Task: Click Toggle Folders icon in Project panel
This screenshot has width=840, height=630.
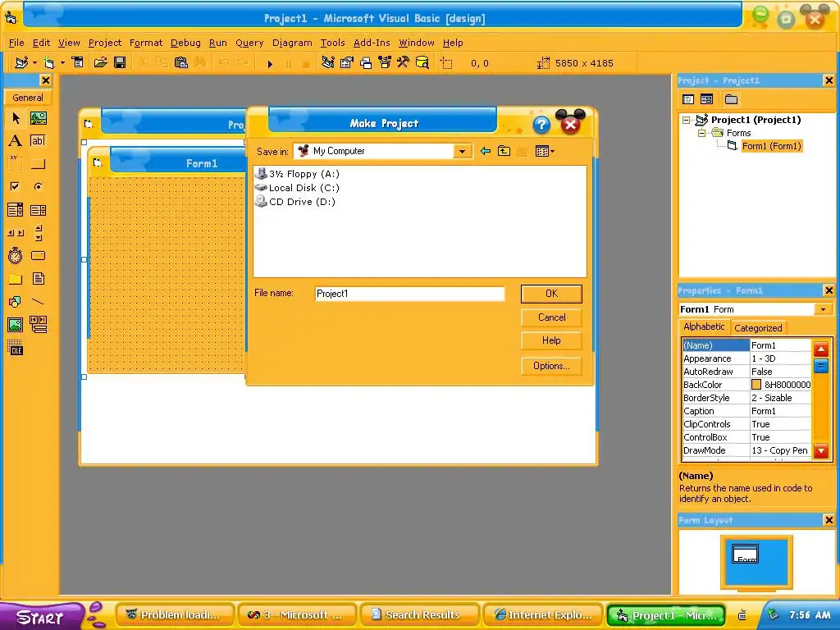Action: click(x=731, y=99)
